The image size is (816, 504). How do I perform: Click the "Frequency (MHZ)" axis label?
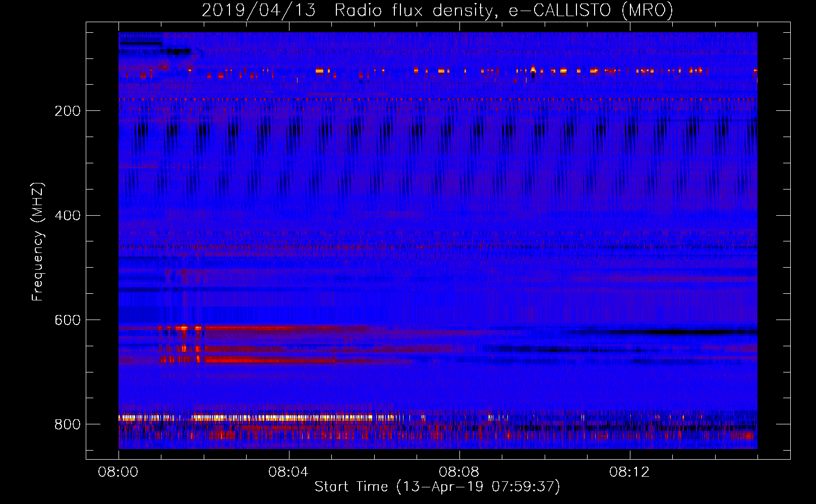coord(38,241)
